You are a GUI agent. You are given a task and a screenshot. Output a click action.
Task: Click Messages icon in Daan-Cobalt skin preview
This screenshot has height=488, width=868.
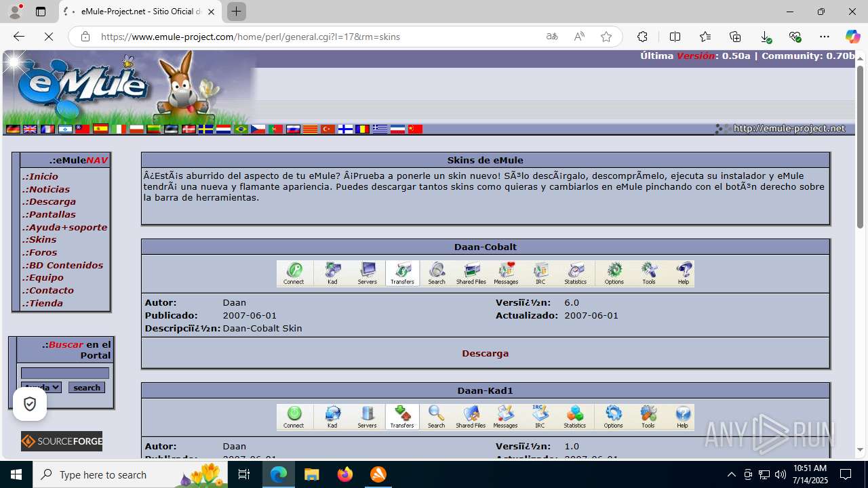pyautogui.click(x=506, y=273)
